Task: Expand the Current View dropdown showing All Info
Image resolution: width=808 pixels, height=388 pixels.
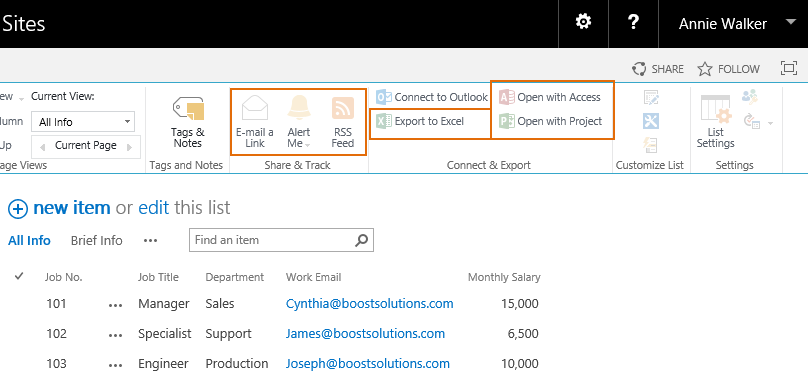Action: [x=83, y=122]
